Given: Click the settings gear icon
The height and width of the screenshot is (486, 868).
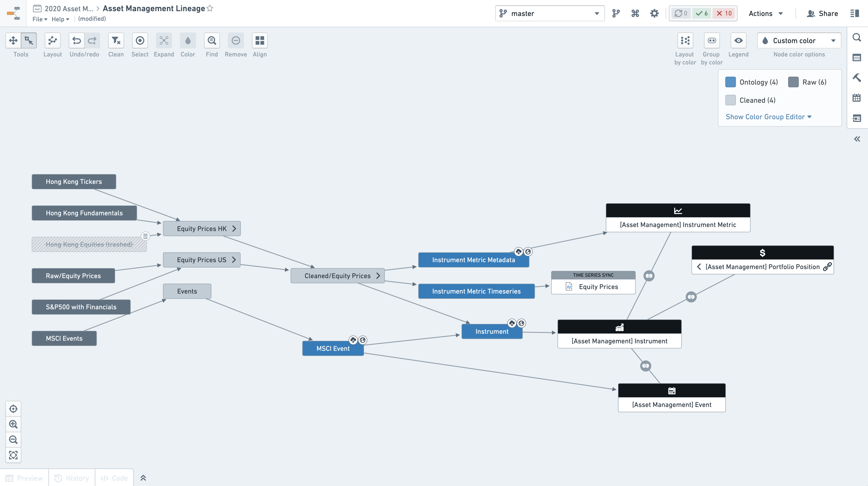Looking at the screenshot, I should (654, 14).
